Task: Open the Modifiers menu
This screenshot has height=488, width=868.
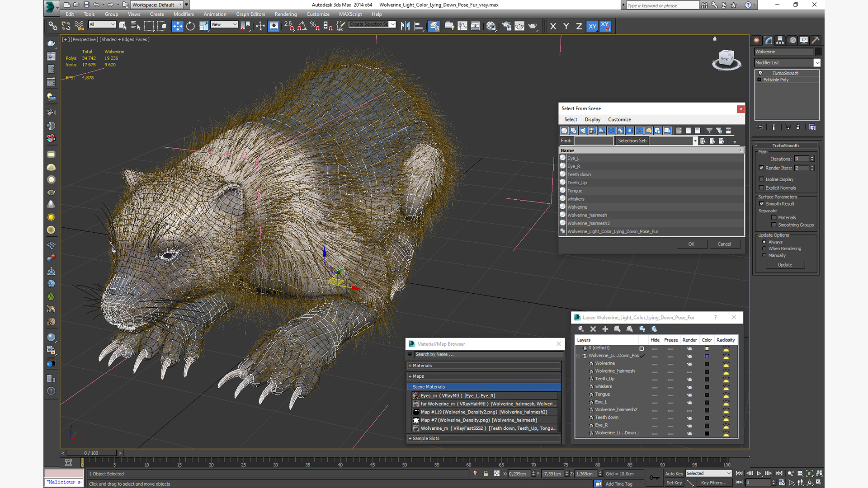Action: coord(183,14)
